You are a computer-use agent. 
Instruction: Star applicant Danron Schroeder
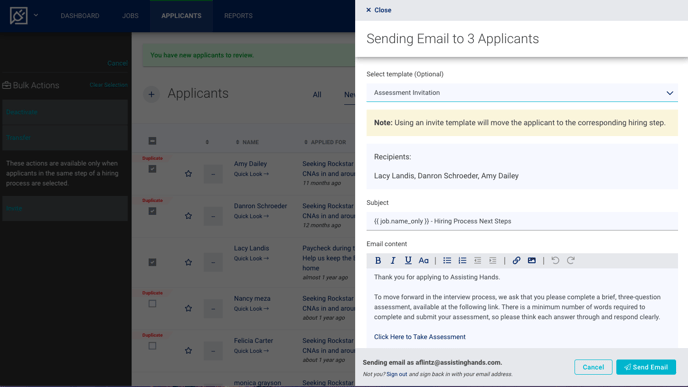(x=188, y=216)
